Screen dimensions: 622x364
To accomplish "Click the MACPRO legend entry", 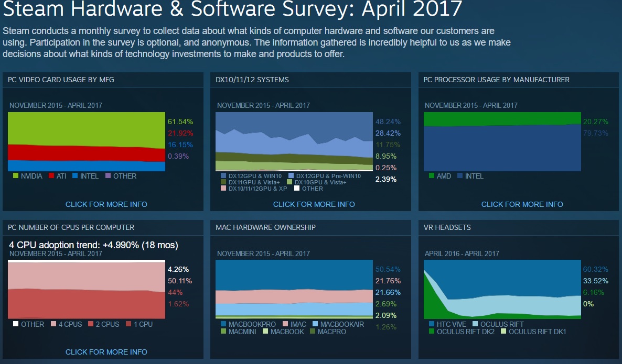I will (326, 332).
